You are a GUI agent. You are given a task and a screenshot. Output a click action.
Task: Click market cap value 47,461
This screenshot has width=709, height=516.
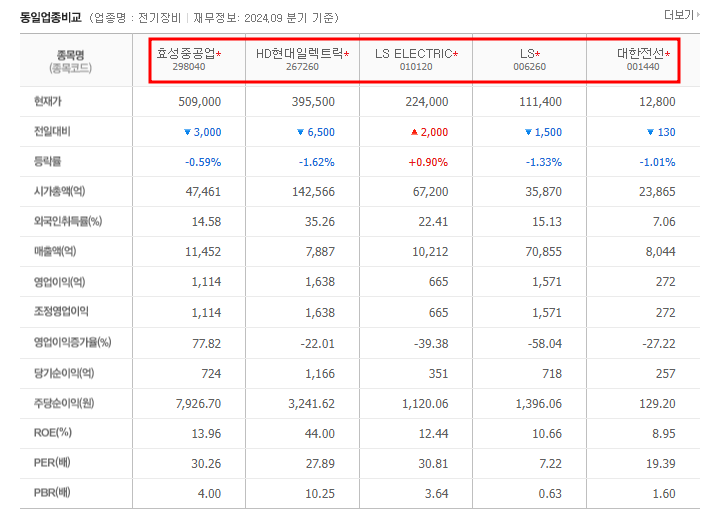203,192
